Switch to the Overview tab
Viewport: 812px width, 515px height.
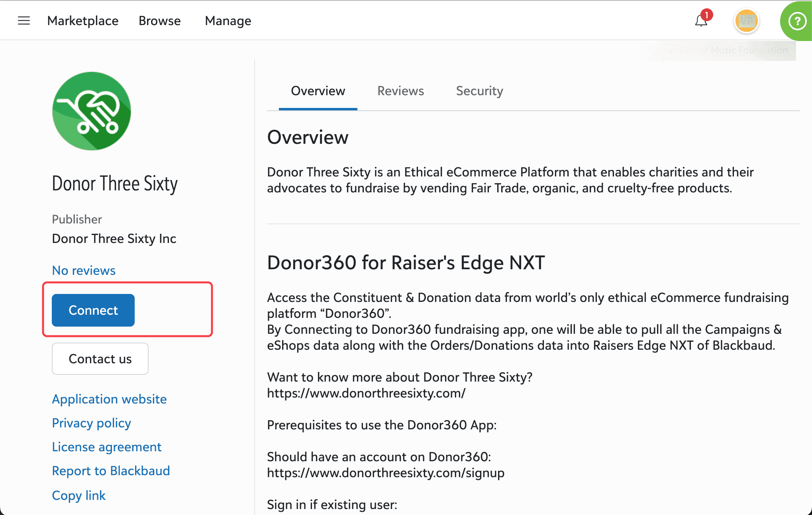(318, 91)
